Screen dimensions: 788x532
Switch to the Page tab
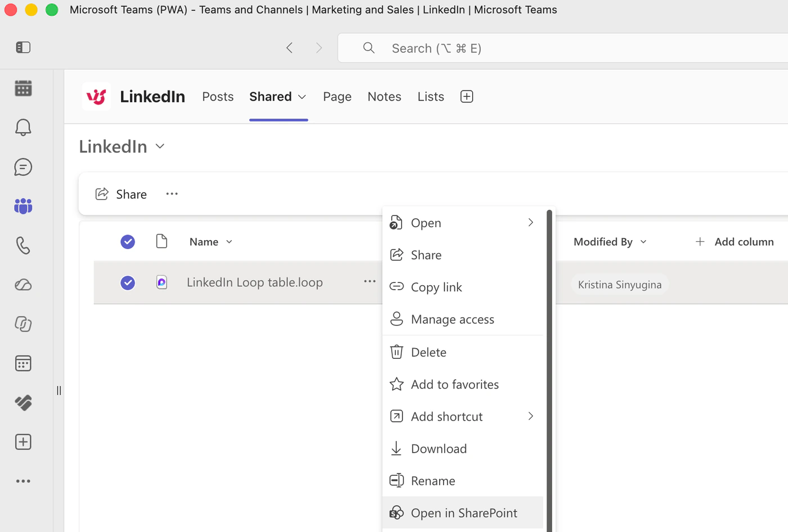tap(337, 97)
